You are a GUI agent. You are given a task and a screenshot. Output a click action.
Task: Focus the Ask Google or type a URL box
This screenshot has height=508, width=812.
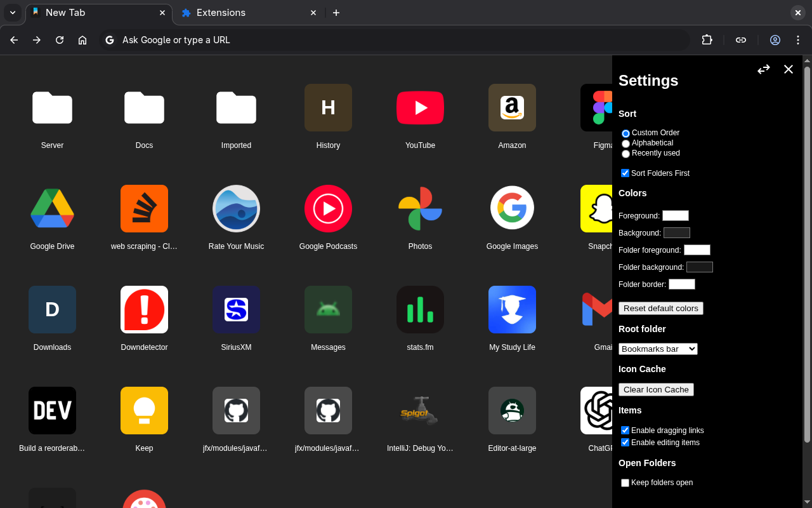[394, 40]
